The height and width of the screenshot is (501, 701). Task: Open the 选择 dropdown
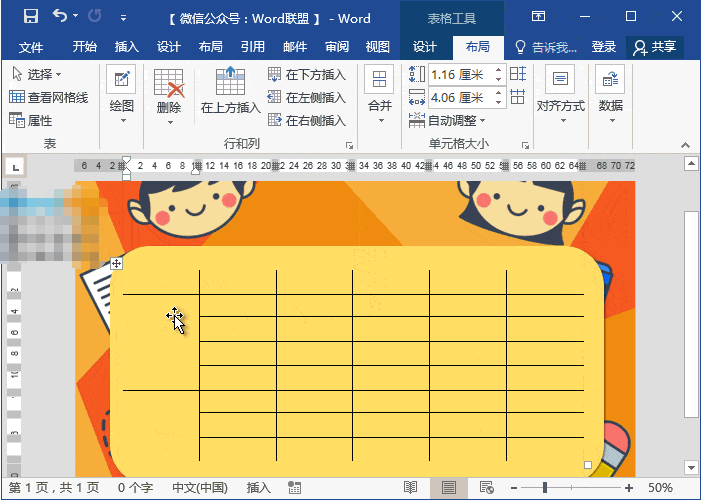[37, 74]
